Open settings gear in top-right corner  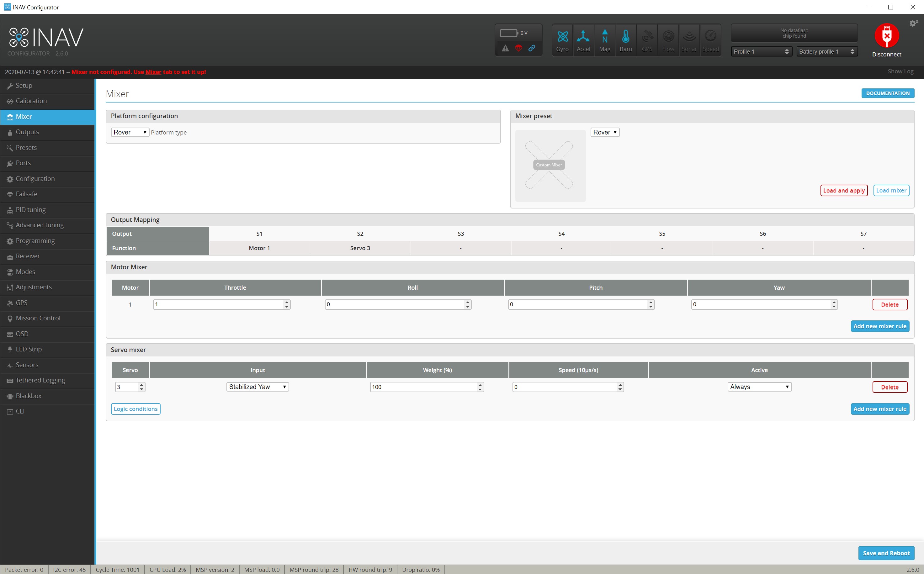[x=913, y=24]
